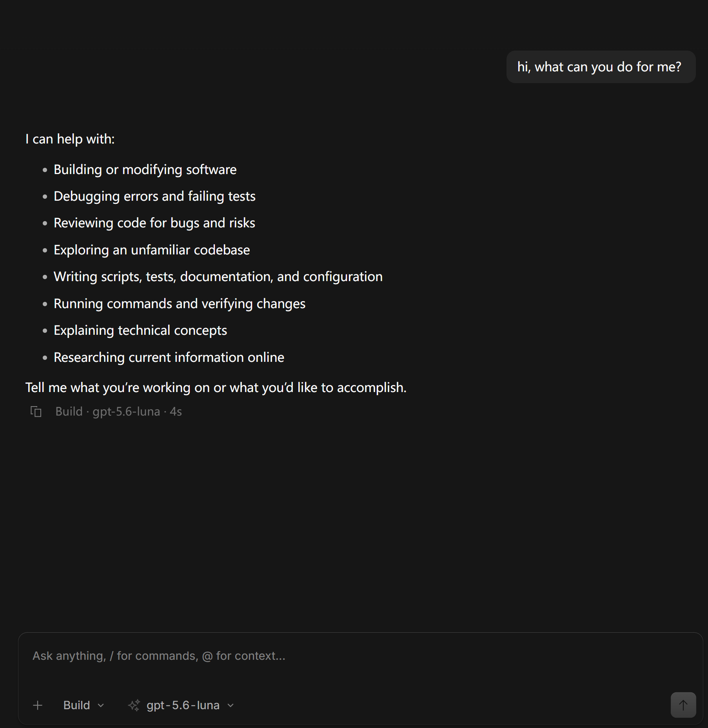708x728 pixels.
Task: Click the "I can help with:" heading line
Action: [70, 139]
